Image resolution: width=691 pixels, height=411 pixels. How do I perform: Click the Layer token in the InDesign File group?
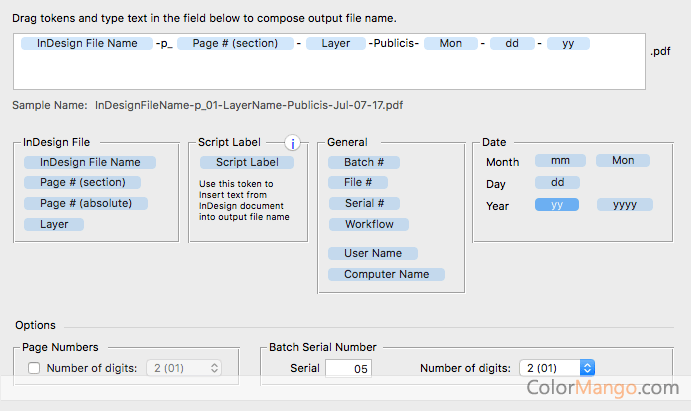[x=54, y=224]
